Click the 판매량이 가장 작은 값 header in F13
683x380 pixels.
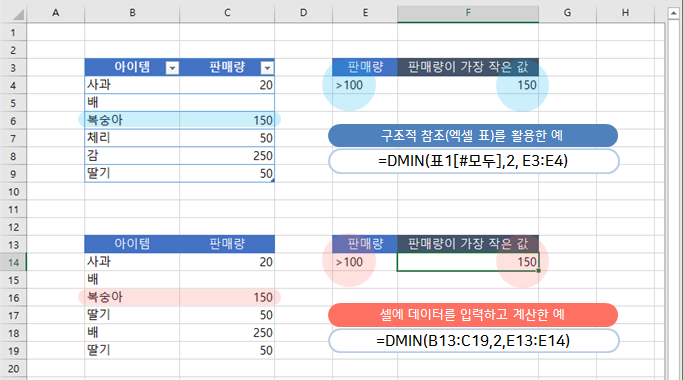(468, 244)
